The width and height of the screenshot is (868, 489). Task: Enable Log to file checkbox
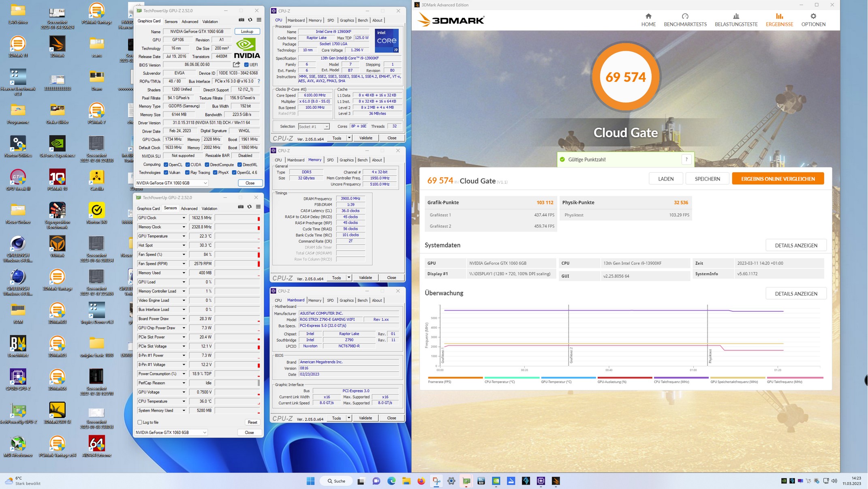coord(140,422)
